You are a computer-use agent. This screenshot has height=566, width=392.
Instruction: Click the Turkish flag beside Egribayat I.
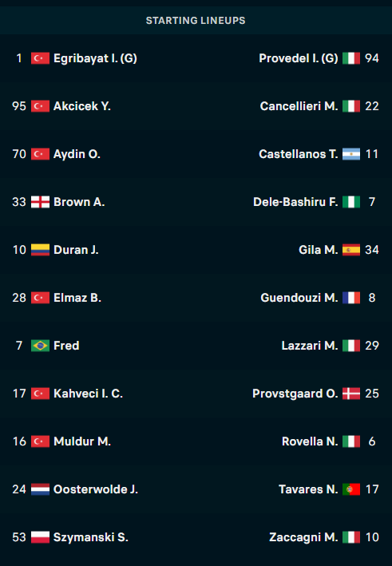40,58
